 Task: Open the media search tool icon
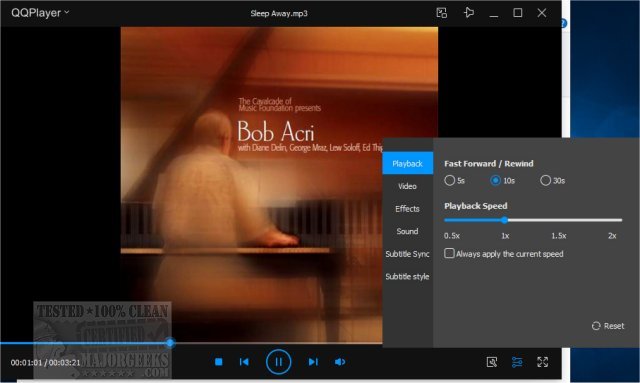click(x=492, y=362)
